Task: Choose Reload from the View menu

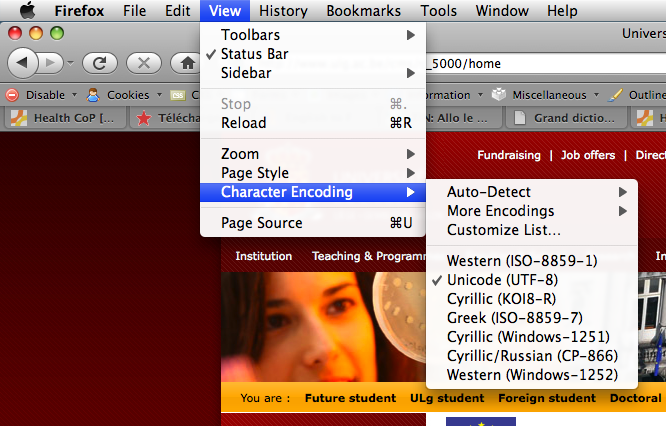Action: coord(313,123)
